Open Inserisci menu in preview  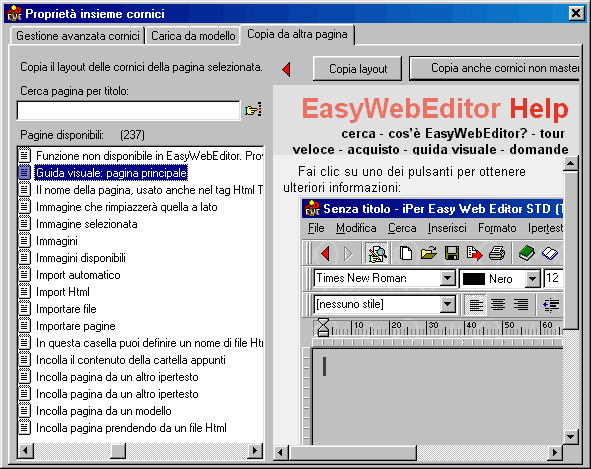pos(447,228)
